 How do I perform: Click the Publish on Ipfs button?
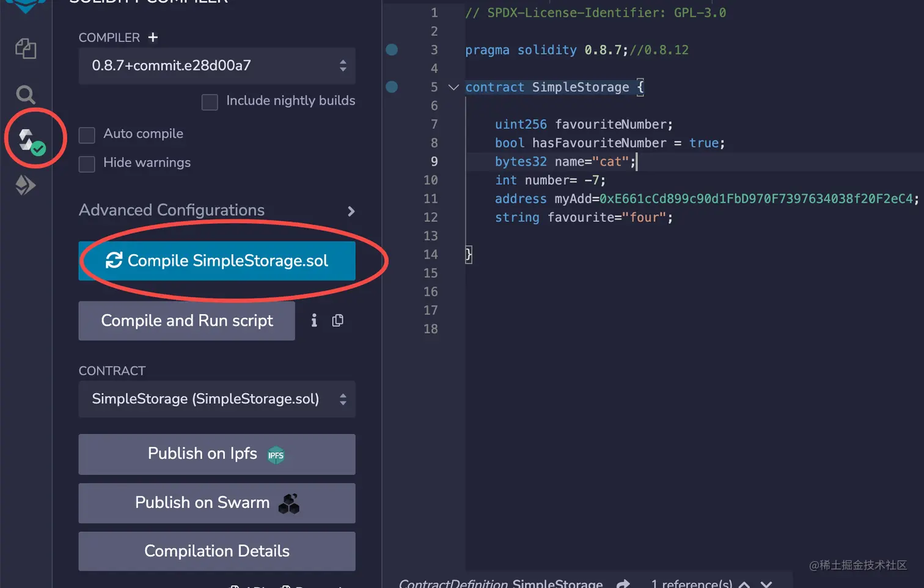pyautogui.click(x=217, y=454)
